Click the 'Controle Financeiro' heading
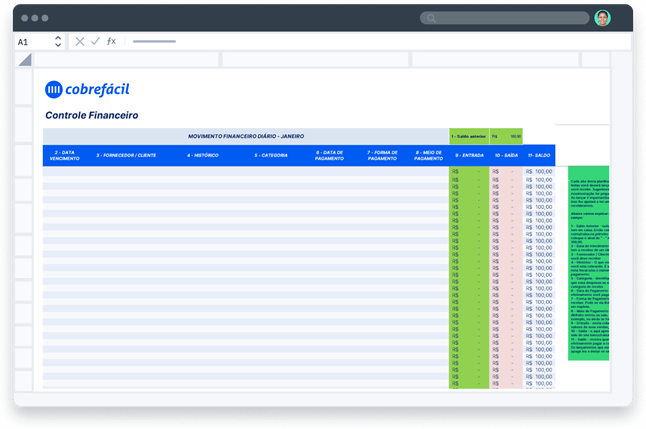The image size is (646, 429). pyautogui.click(x=92, y=116)
